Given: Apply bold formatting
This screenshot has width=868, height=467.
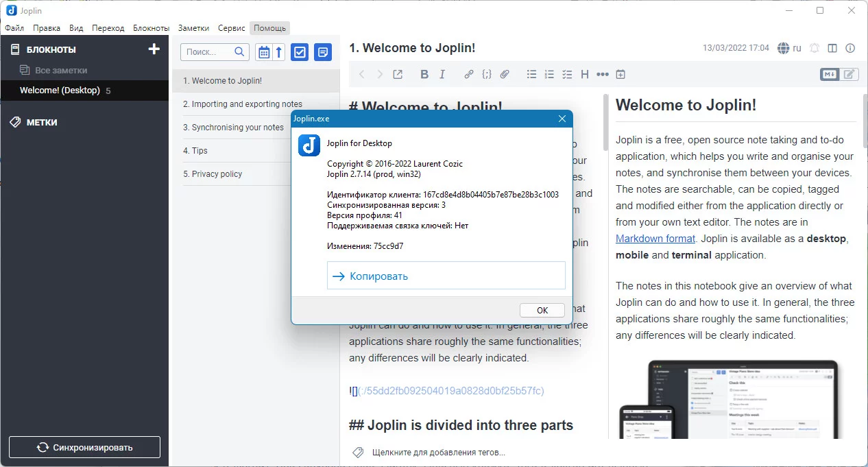Looking at the screenshot, I should click(424, 74).
